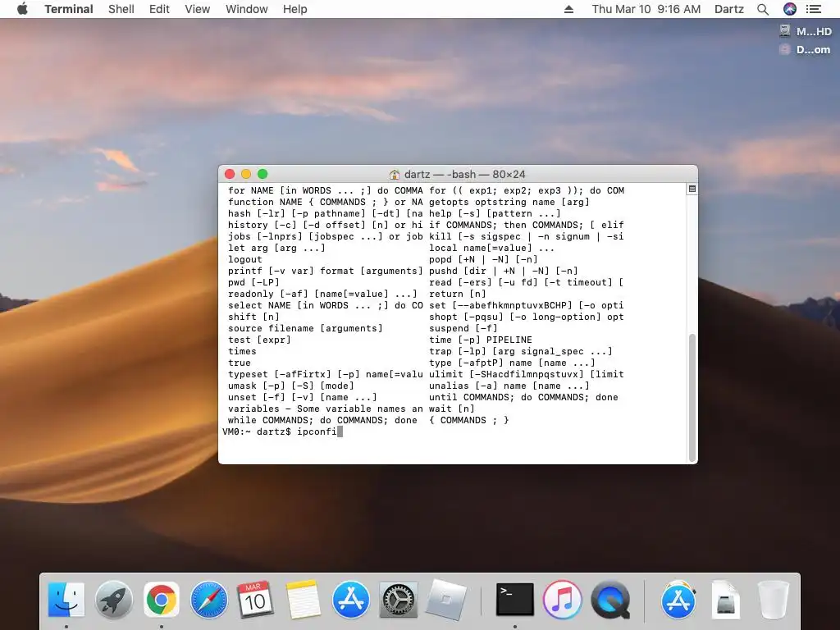Open the disk image document in Dock

pyautogui.click(x=725, y=600)
